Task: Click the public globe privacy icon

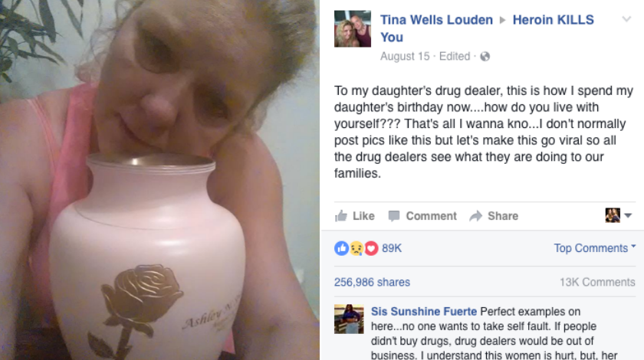Action: coord(485,56)
